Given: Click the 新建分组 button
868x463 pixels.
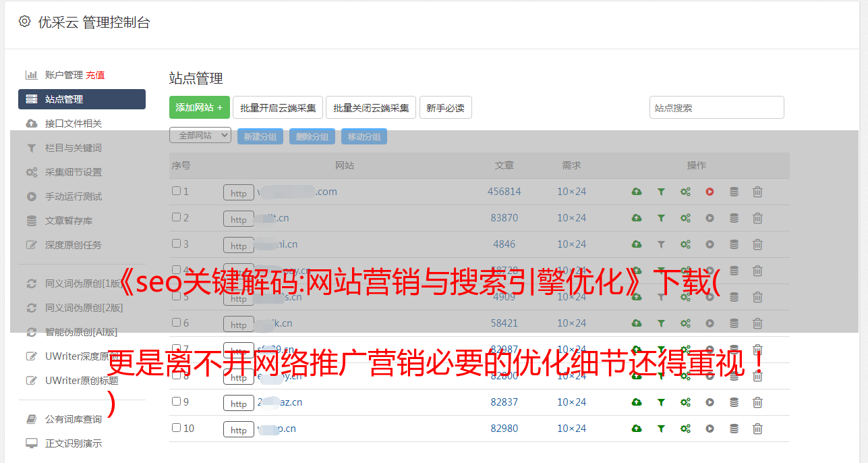Looking at the screenshot, I should coord(260,136).
